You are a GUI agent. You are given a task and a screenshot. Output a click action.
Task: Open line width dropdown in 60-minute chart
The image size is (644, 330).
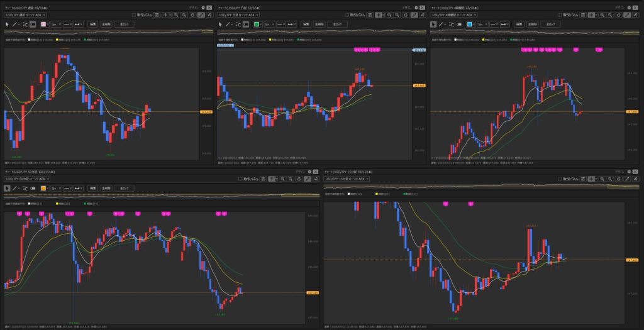coord(56,188)
